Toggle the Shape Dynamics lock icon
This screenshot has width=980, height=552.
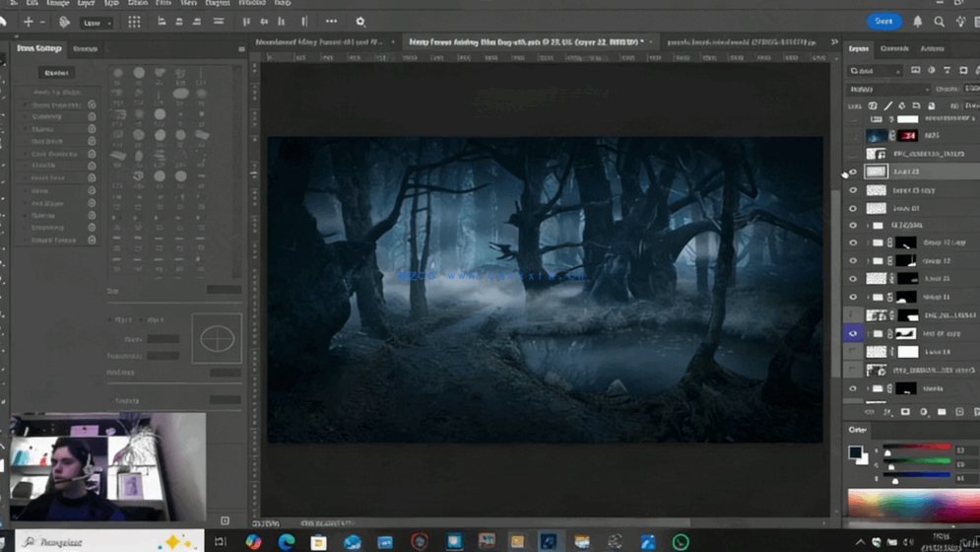pyautogui.click(x=92, y=104)
